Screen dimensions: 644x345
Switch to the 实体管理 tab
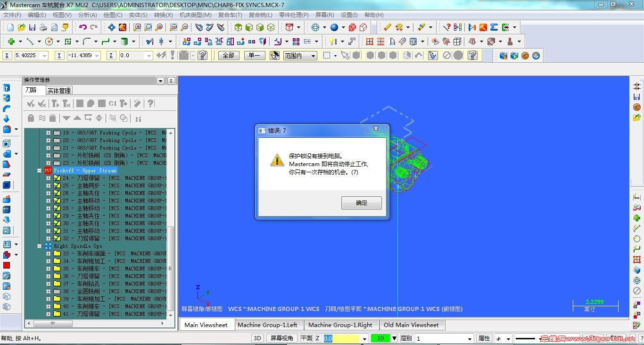[59, 90]
